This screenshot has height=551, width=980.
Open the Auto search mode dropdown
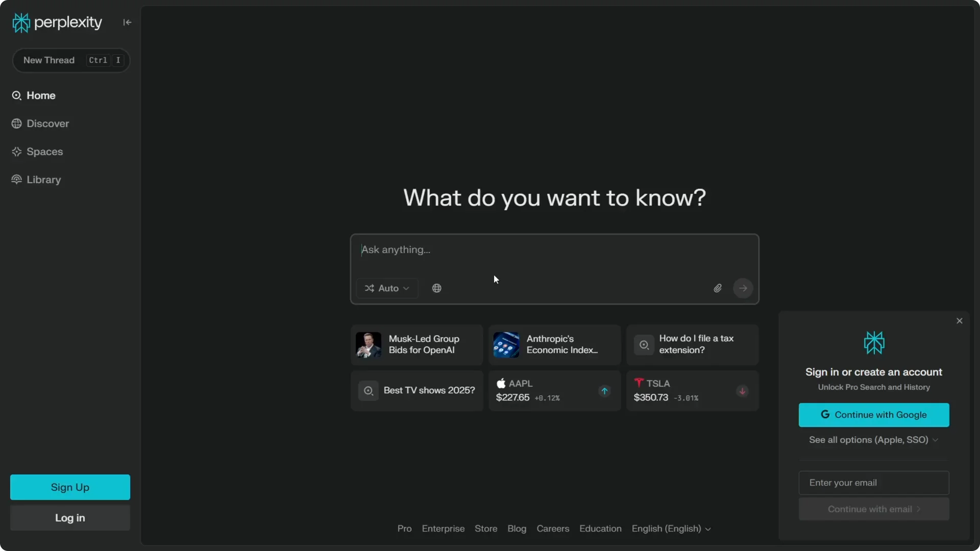(386, 288)
